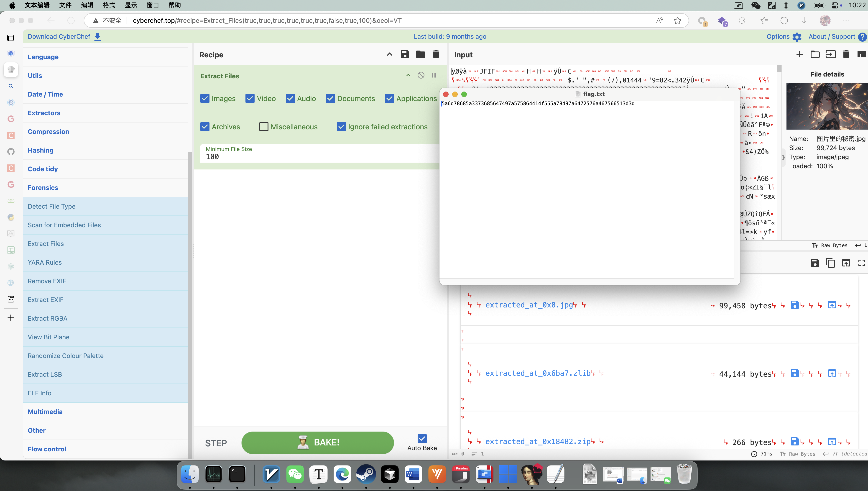This screenshot has height=491, width=868.
Task: Replace input with output icon
Action: coord(846,263)
